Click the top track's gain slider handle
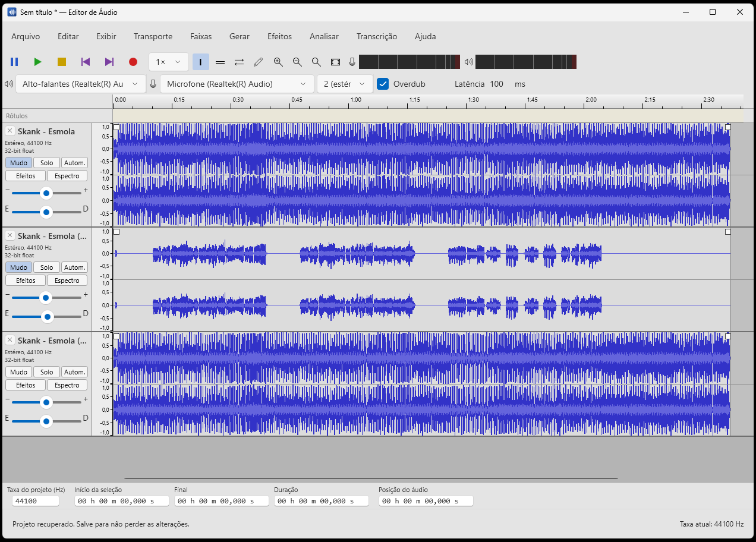The width and height of the screenshot is (756, 542). click(46, 193)
